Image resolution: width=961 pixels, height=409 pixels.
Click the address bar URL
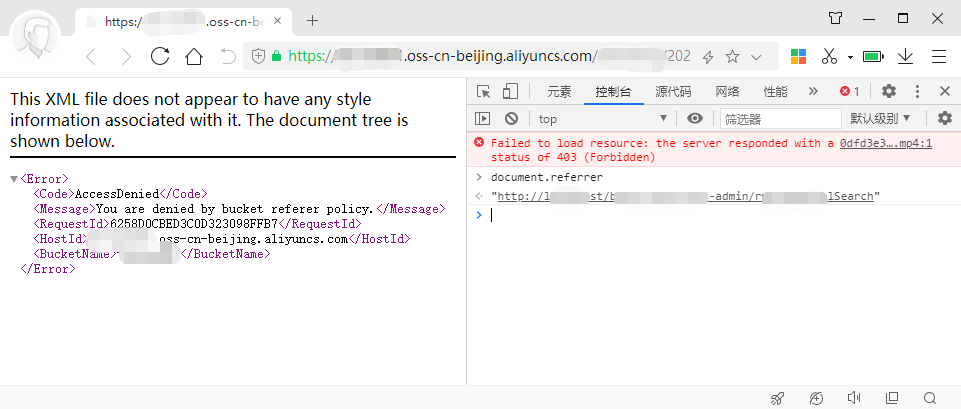tap(489, 56)
